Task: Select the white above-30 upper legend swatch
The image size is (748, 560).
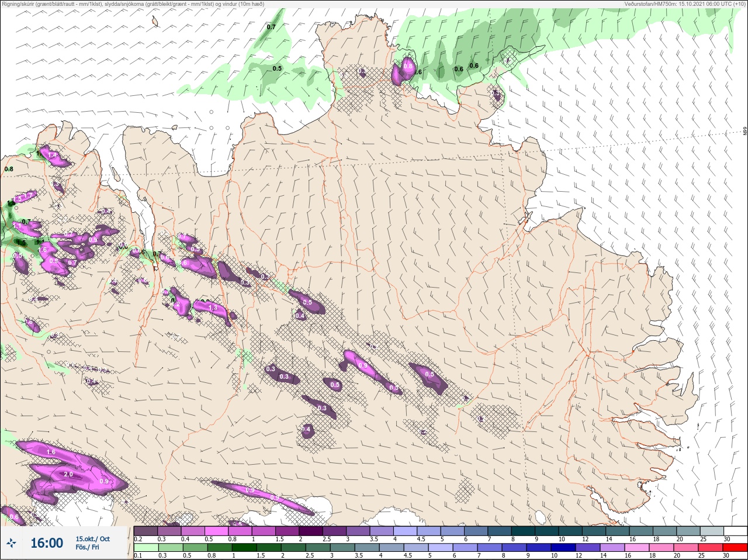Action: pos(736,531)
